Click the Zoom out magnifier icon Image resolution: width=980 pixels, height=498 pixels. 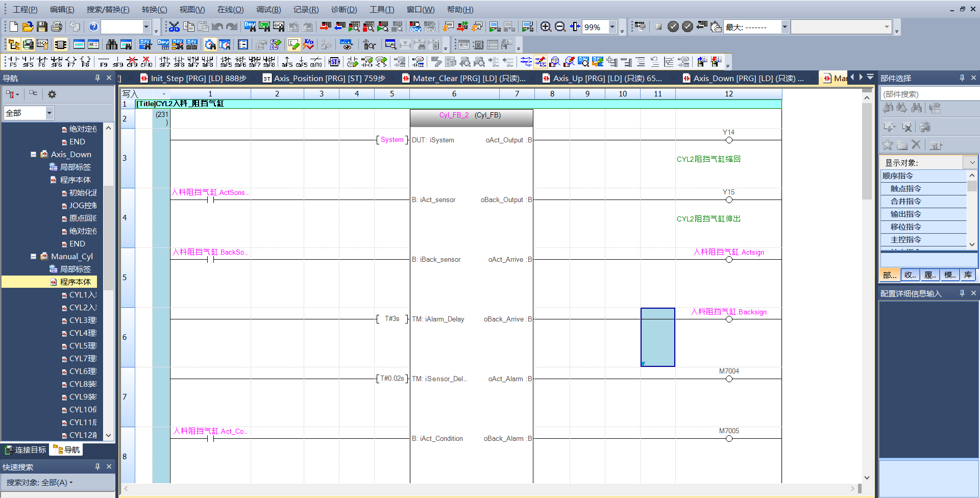[560, 27]
